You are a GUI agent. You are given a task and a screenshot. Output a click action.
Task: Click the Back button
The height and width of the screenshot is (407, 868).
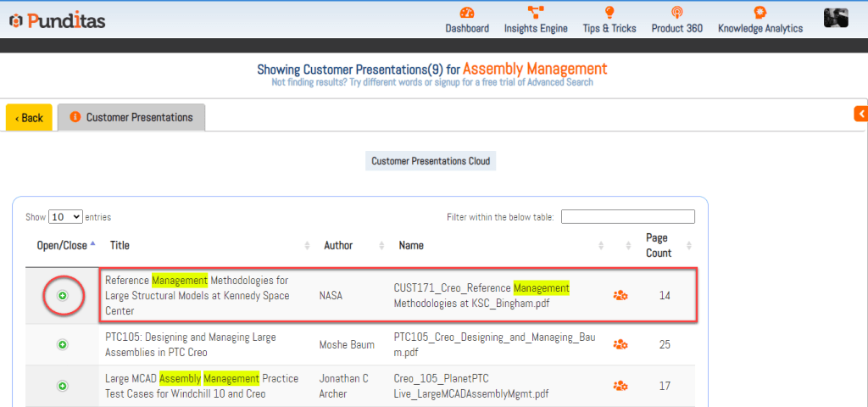[30, 118]
